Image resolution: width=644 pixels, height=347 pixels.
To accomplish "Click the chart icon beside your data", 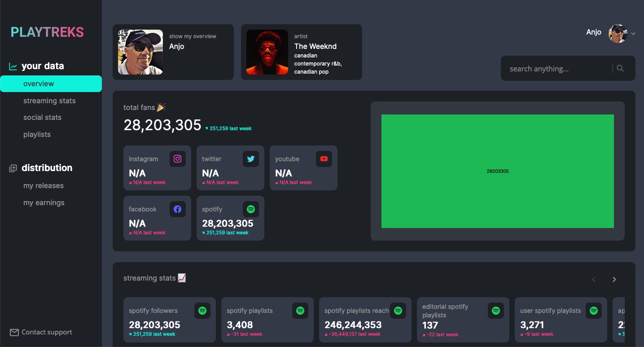I will pyautogui.click(x=13, y=66).
